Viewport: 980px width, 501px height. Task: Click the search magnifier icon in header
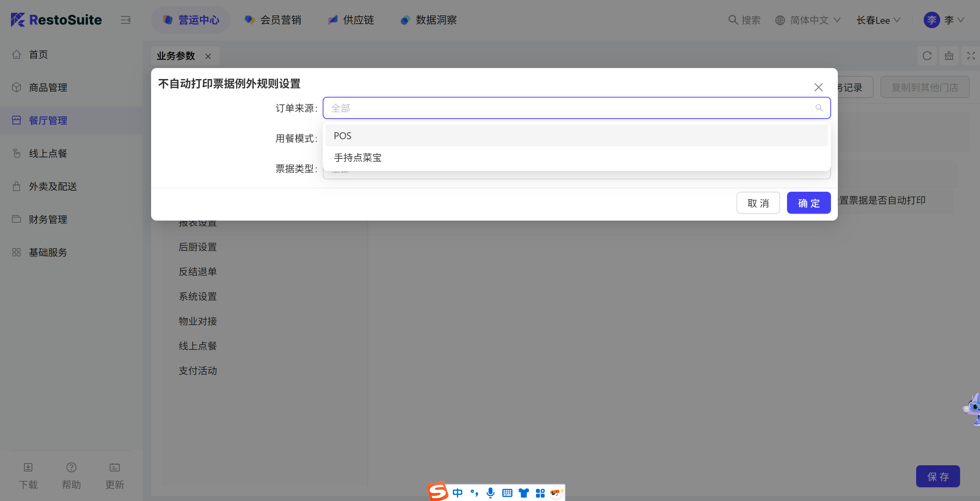coord(733,20)
